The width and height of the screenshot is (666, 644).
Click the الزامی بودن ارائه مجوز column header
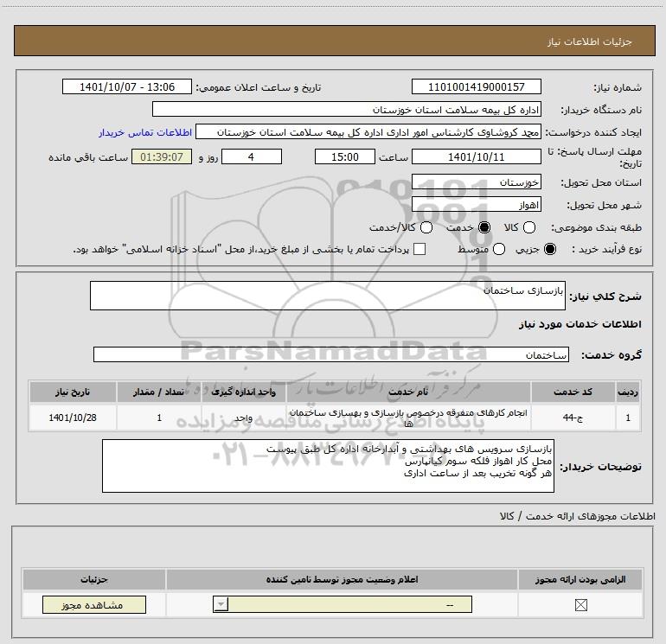pyautogui.click(x=580, y=579)
